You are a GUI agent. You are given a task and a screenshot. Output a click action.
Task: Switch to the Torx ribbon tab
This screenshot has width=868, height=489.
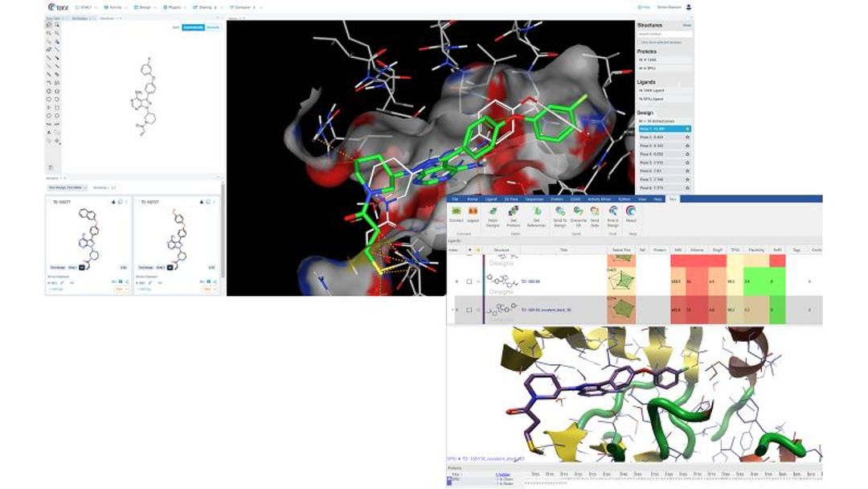tap(673, 199)
